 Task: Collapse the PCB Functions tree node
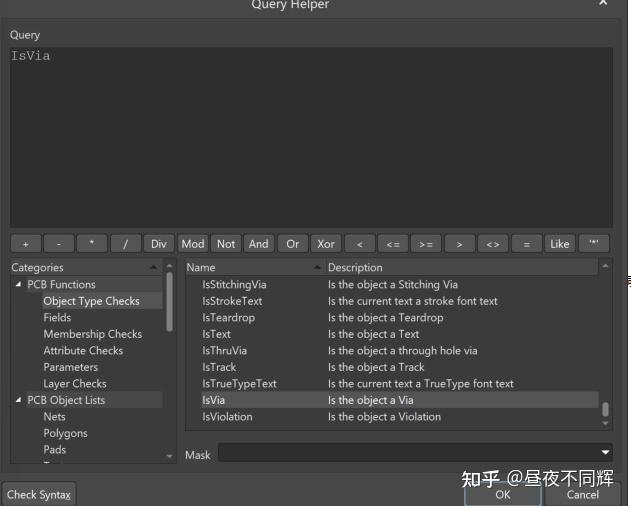(19, 284)
